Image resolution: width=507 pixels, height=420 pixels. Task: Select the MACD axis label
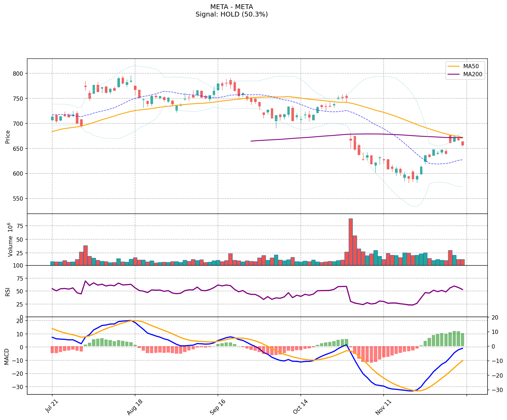click(x=7, y=357)
